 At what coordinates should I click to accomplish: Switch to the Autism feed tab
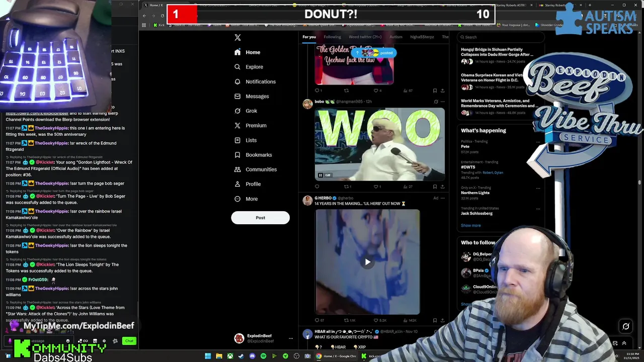396,37
